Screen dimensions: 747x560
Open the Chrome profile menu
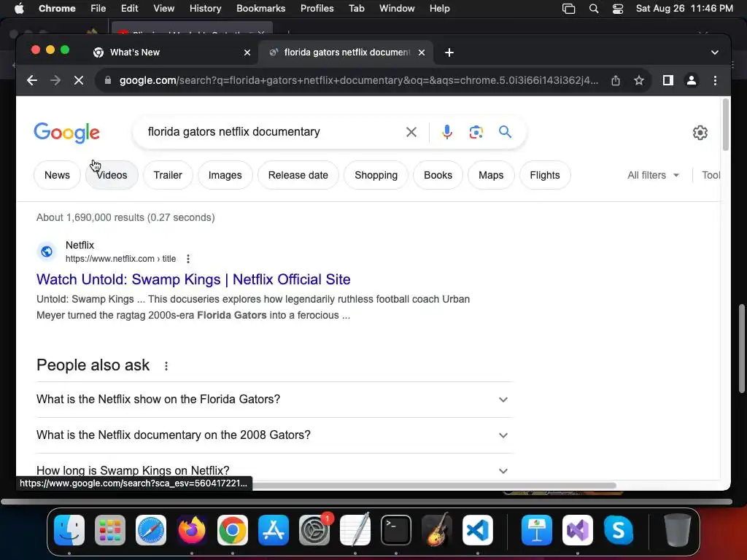[692, 80]
